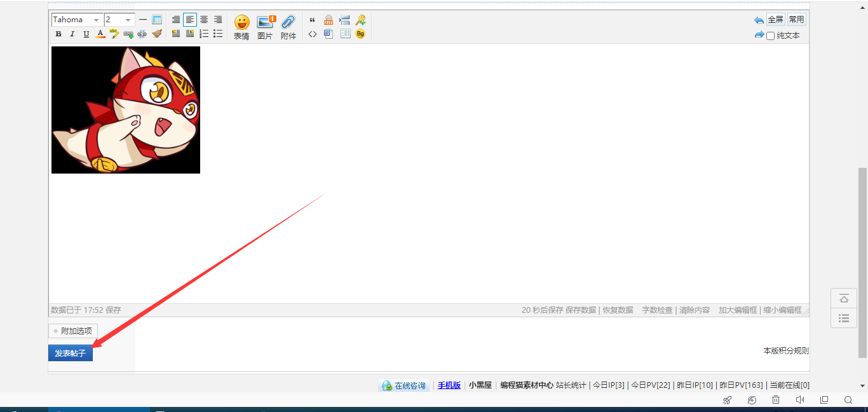Viewport: 868px width, 412px height.
Task: Click 恢复数据 to restore draft
Action: pyautogui.click(x=618, y=310)
